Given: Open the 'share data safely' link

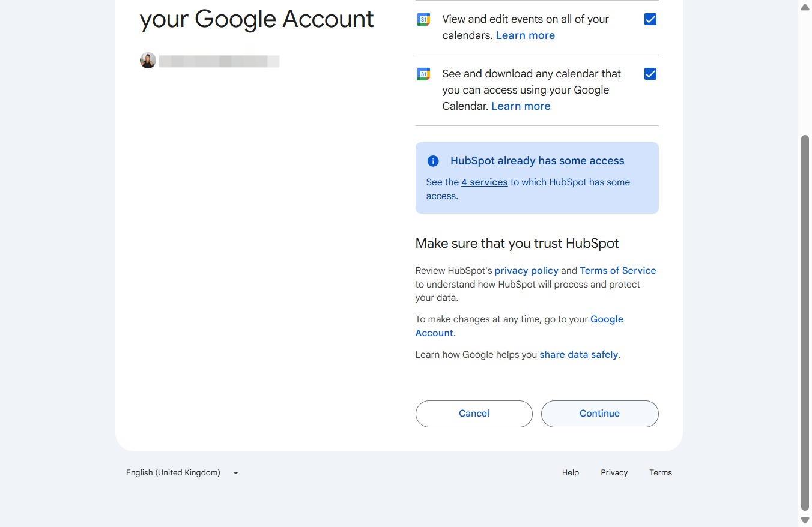Looking at the screenshot, I should point(579,355).
